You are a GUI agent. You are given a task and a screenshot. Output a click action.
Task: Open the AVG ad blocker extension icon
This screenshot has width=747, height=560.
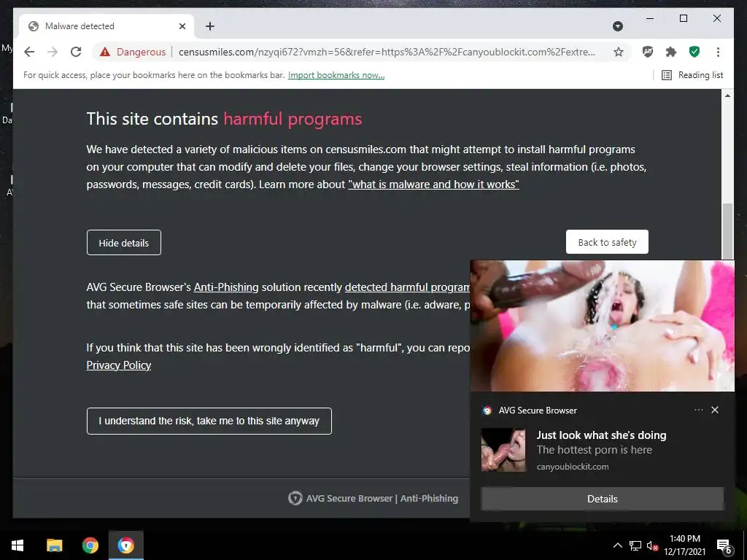(x=648, y=52)
